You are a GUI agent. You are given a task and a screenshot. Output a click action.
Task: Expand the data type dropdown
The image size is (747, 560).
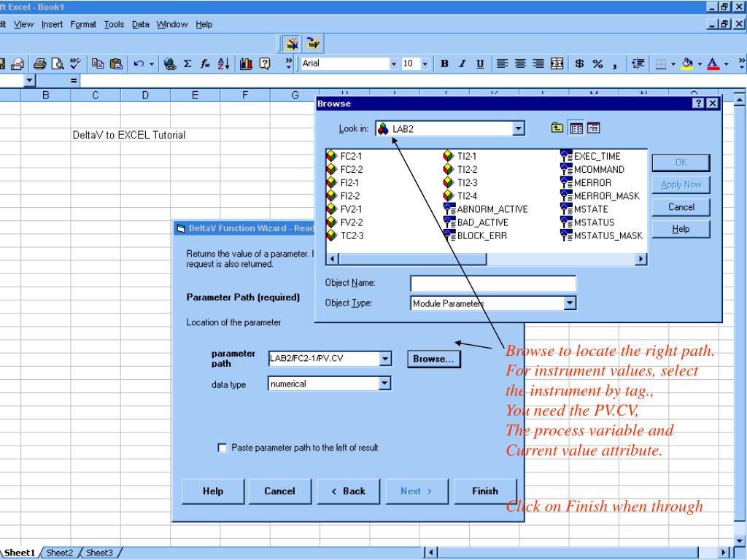385,384
